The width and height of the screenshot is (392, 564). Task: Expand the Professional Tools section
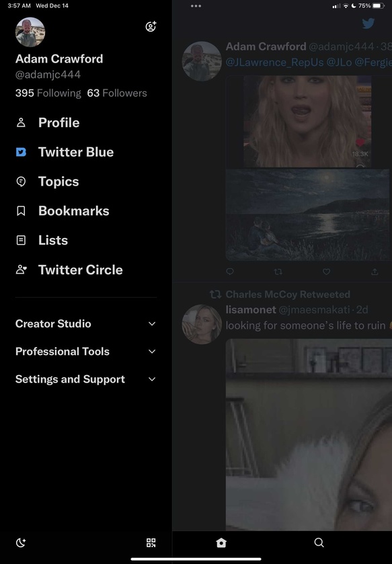[x=85, y=352]
